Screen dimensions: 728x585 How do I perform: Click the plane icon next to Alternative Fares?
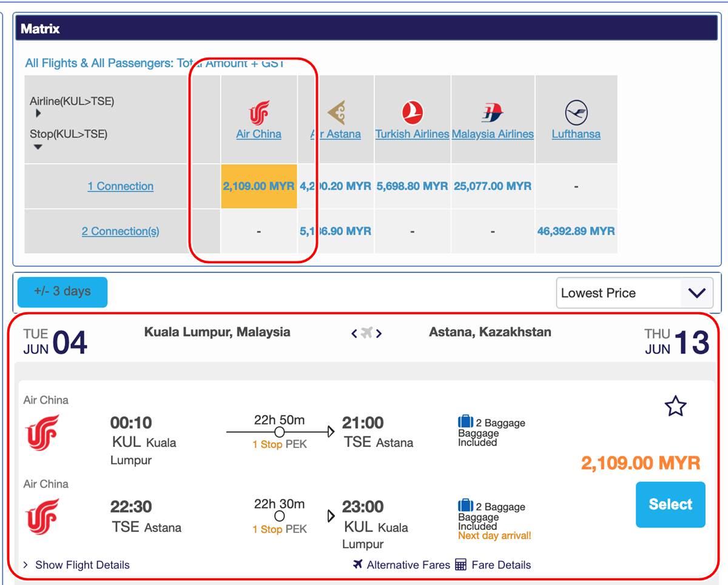358,564
